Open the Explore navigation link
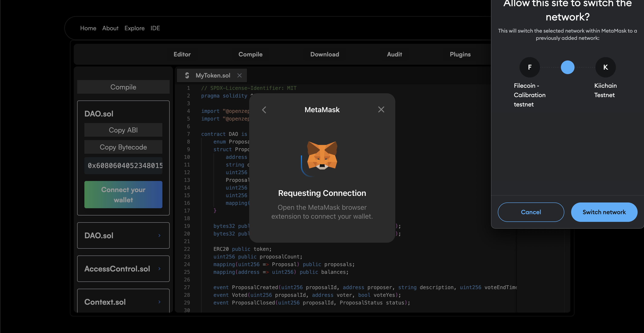This screenshot has width=644, height=333. pyautogui.click(x=134, y=28)
